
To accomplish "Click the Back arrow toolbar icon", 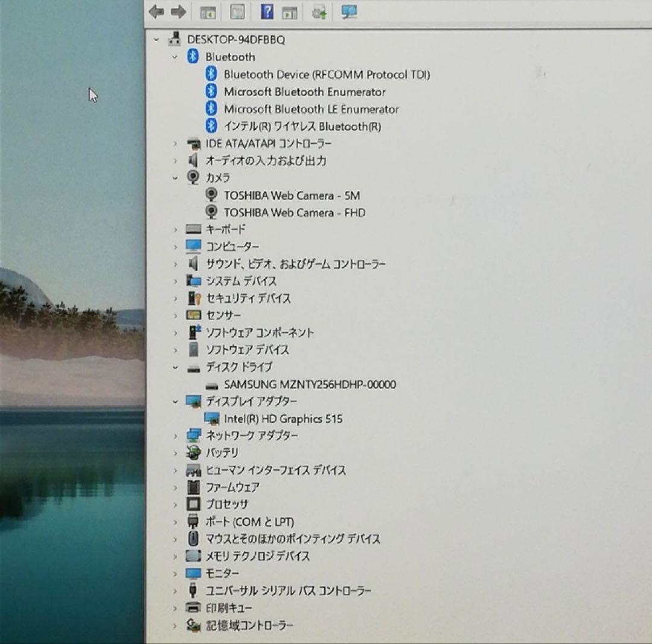I will pyautogui.click(x=156, y=12).
